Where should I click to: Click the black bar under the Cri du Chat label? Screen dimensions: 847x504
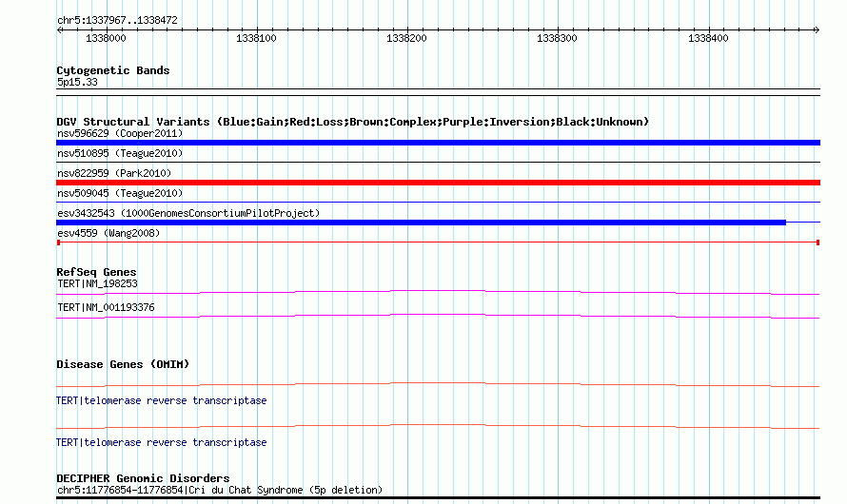pyautogui.click(x=438, y=498)
